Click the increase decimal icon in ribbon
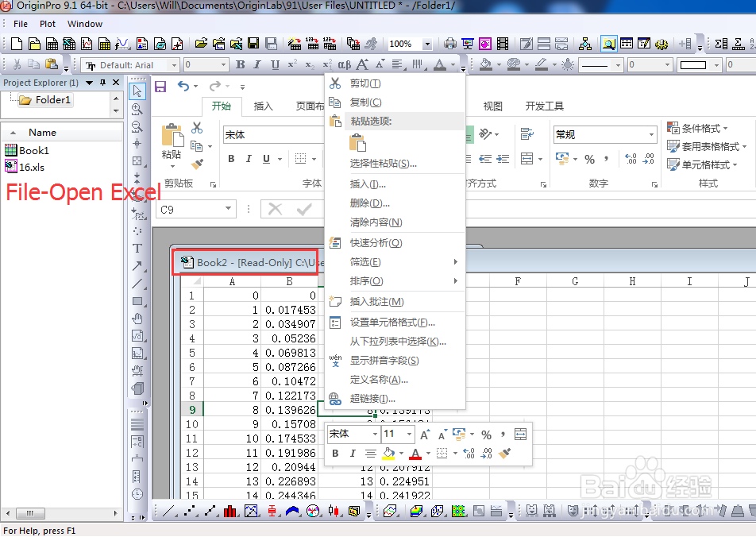756x537 pixels. tap(631, 159)
